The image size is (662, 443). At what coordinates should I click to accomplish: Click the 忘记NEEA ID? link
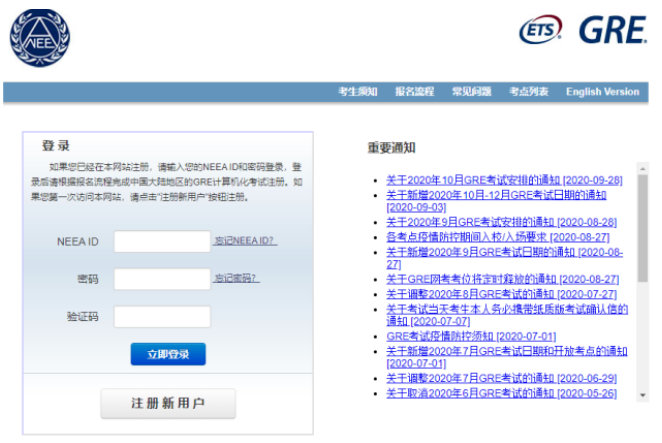tap(245, 241)
